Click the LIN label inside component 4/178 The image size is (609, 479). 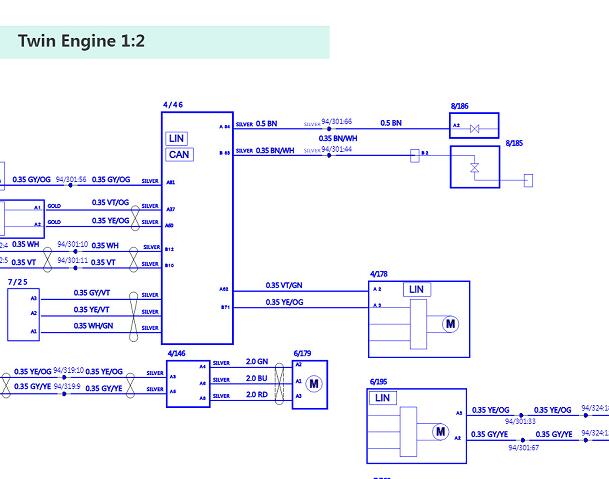pyautogui.click(x=417, y=289)
